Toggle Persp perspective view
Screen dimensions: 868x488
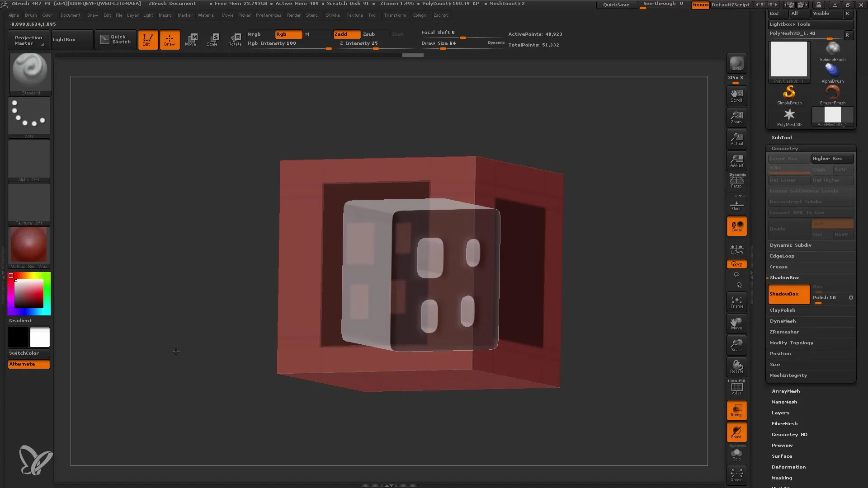pyautogui.click(x=736, y=181)
